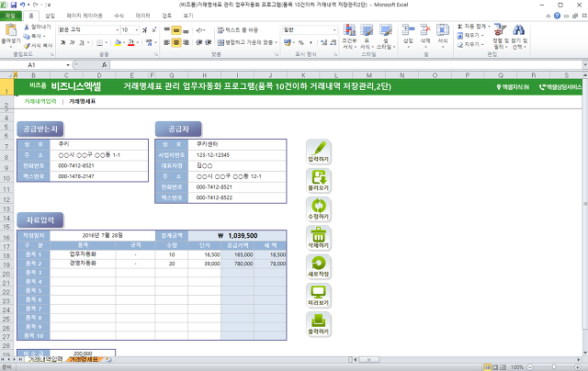Click the date cell 2016년 7월 28일
Screen dimensions: 588x371
click(102, 235)
